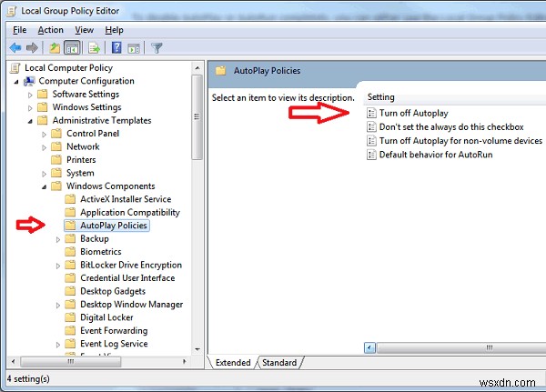Viewport: 546px width, 392px height.
Task: Switch to the Extended tab
Action: click(233, 362)
